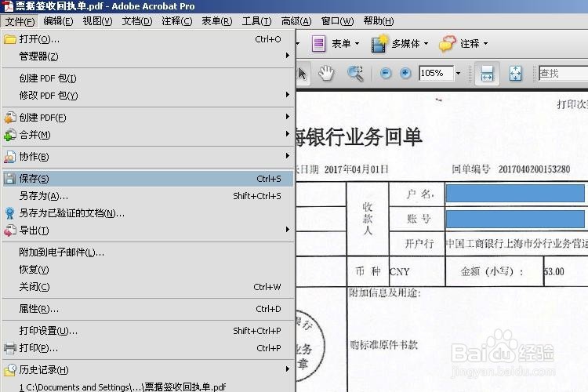The width and height of the screenshot is (588, 392).
Task: Open the zoom percentage dropdown arrow
Action: (459, 73)
